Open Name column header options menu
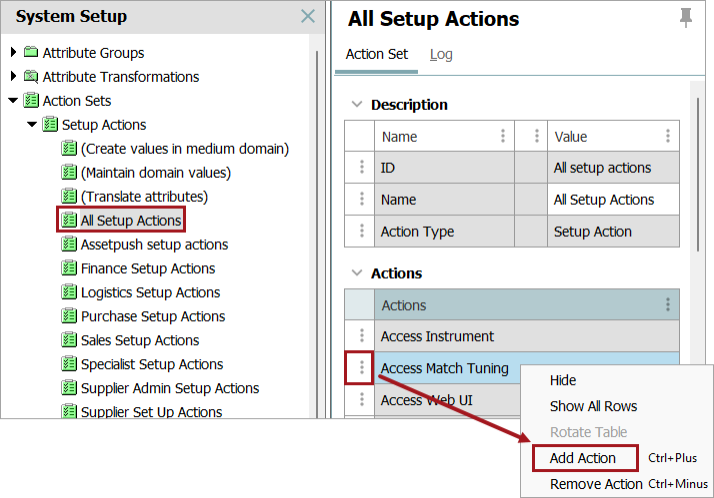 [x=503, y=136]
